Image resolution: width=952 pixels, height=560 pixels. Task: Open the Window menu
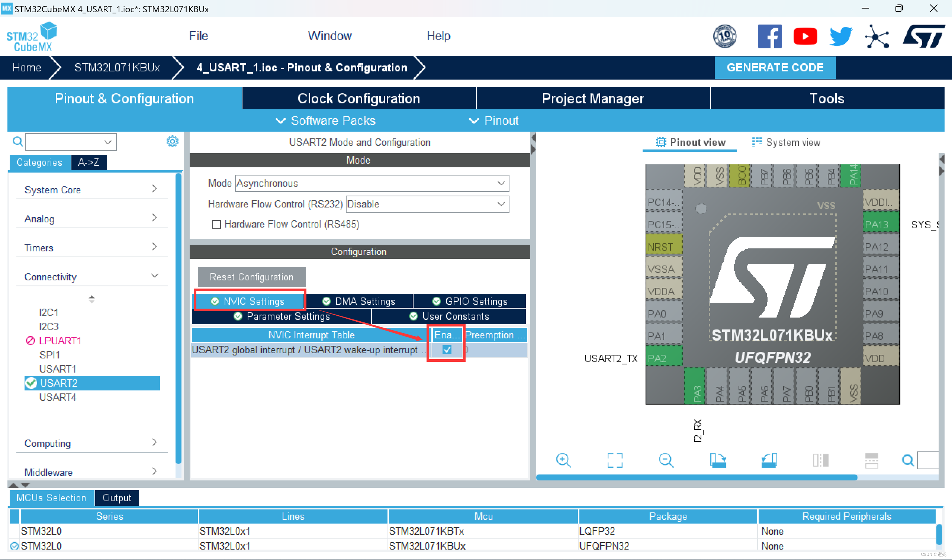click(x=329, y=36)
